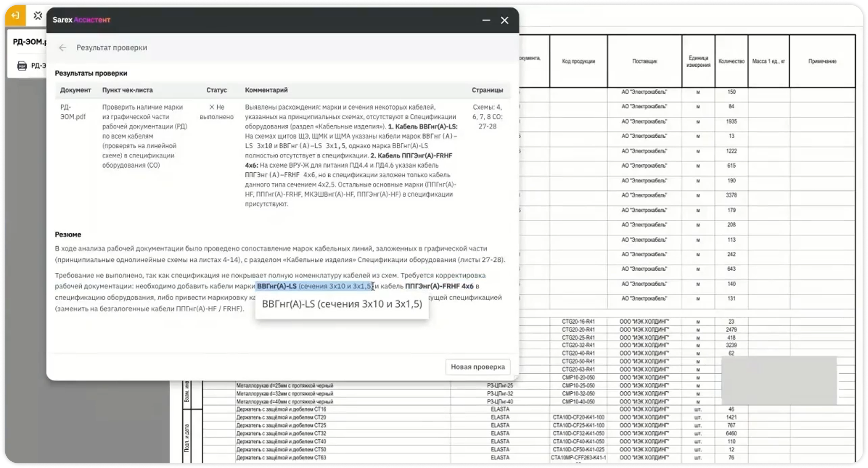Click the Количество header in specification table
Image resolution: width=868 pixels, height=468 pixels.
(x=731, y=61)
